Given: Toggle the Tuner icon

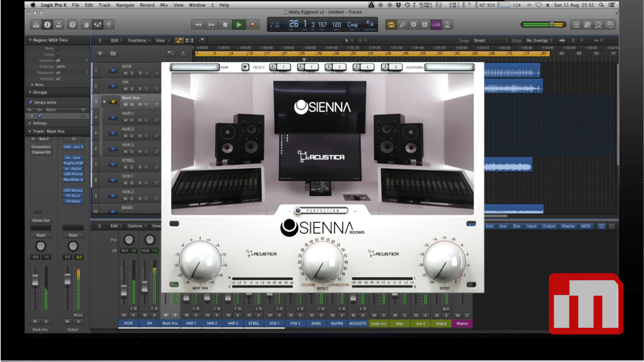Looking at the screenshot, I should click(x=402, y=24).
